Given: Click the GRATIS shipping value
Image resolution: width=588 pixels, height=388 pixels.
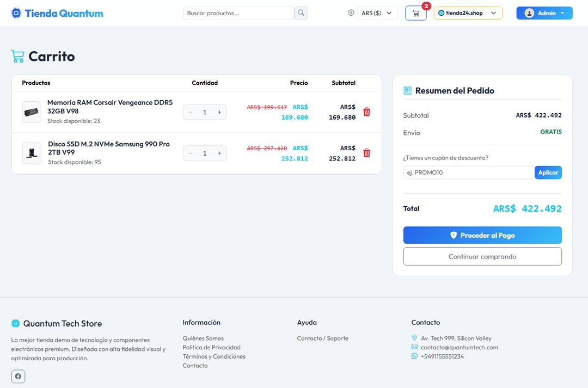Looking at the screenshot, I should tap(551, 132).
